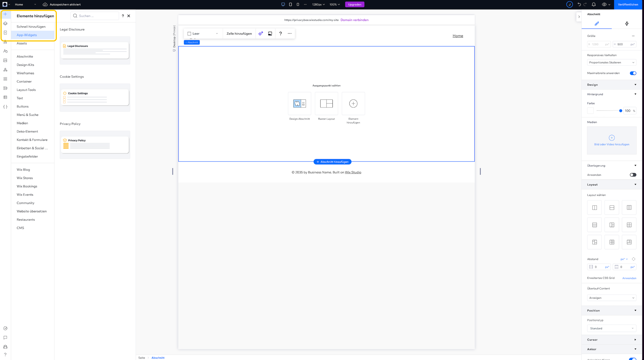Click the Veröffentlichen button
The width and height of the screenshot is (644, 360).
pyautogui.click(x=628, y=4)
